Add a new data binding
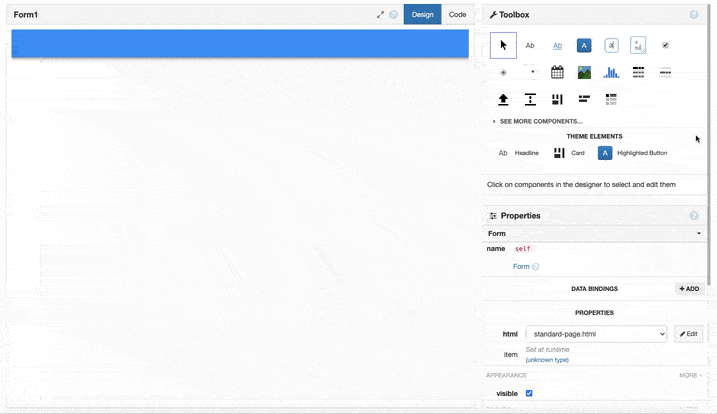Screen dimensions: 717x414 click(x=689, y=289)
